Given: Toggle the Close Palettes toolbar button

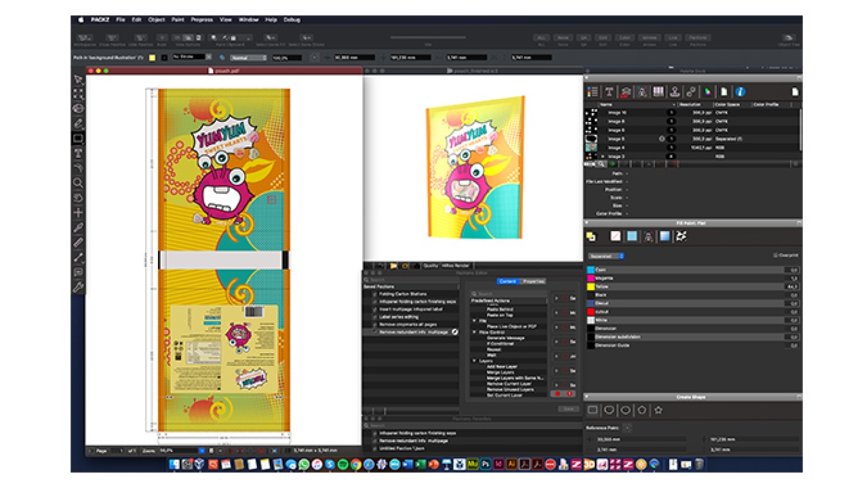Looking at the screenshot, I should [x=112, y=39].
